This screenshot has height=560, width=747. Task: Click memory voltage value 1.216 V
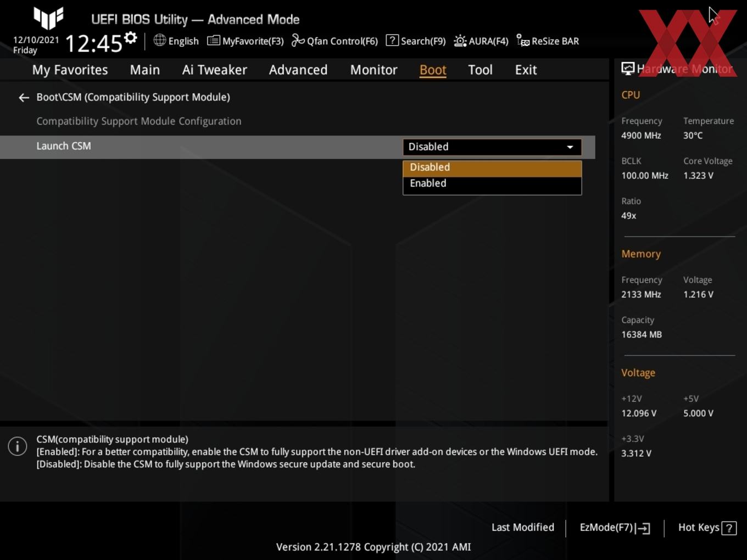[x=698, y=294]
